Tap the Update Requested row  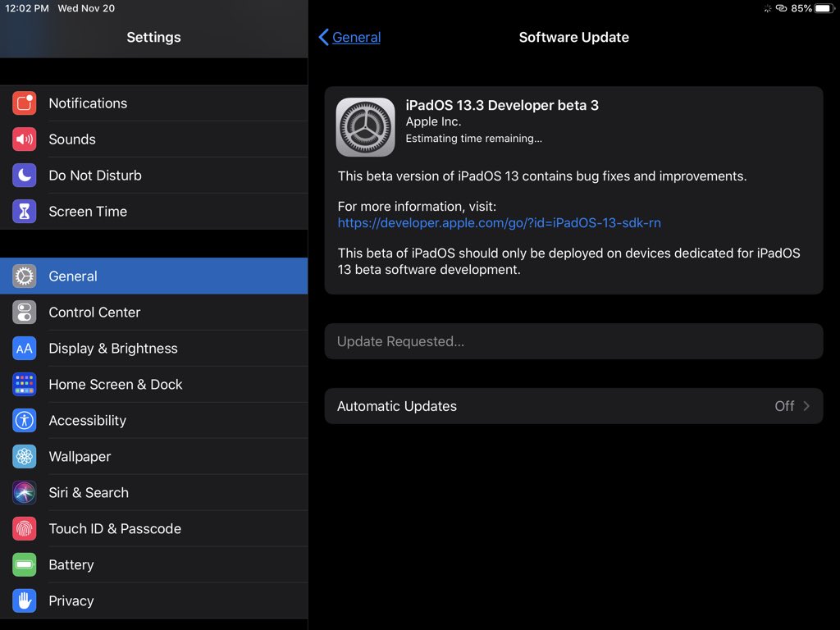573,341
